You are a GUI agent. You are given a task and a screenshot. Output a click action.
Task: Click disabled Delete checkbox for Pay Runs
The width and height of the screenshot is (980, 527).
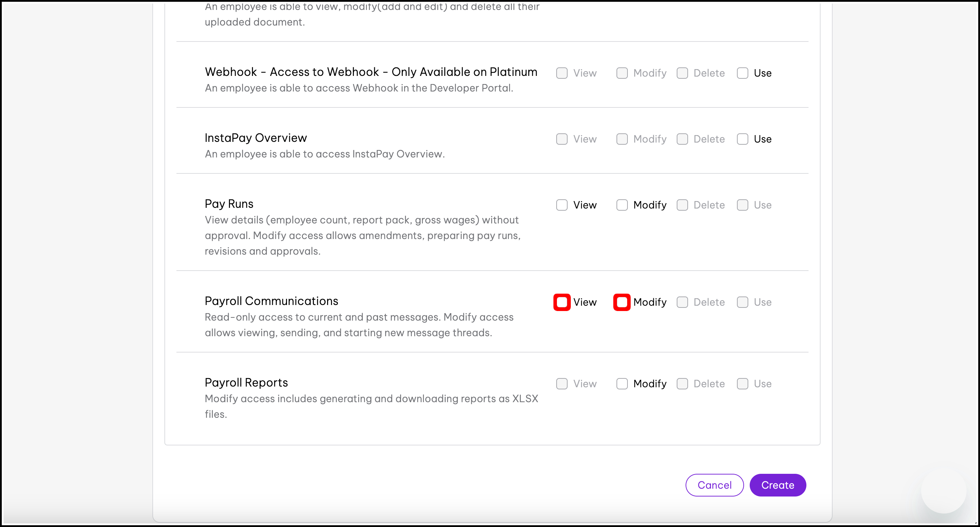click(682, 205)
